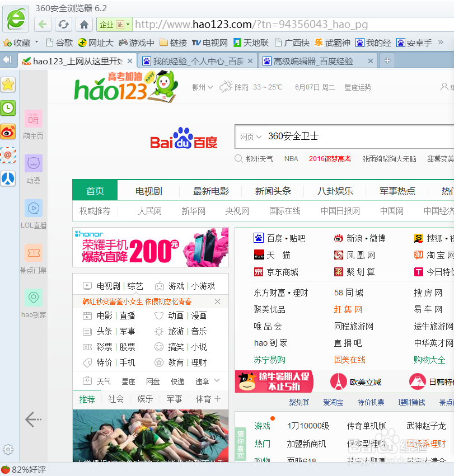Switch news list to 娱乐 tab
The image size is (454, 476).
145,399
